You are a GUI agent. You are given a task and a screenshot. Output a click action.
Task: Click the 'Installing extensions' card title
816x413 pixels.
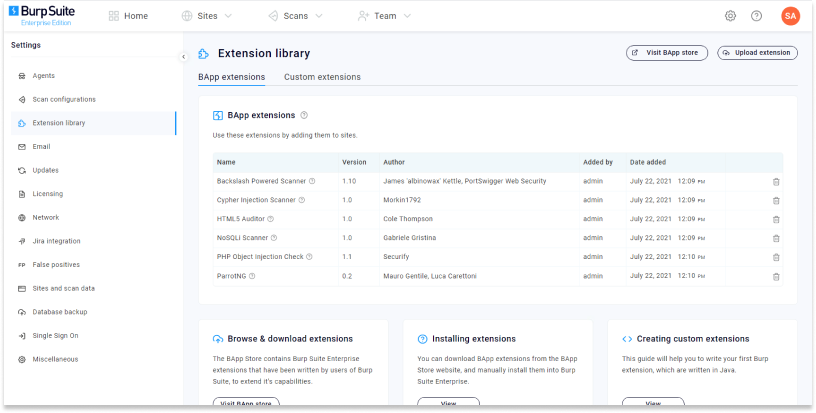pyautogui.click(x=474, y=339)
